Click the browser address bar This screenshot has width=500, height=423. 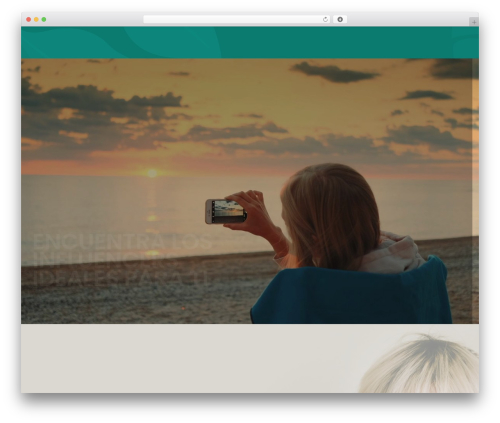pos(236,19)
